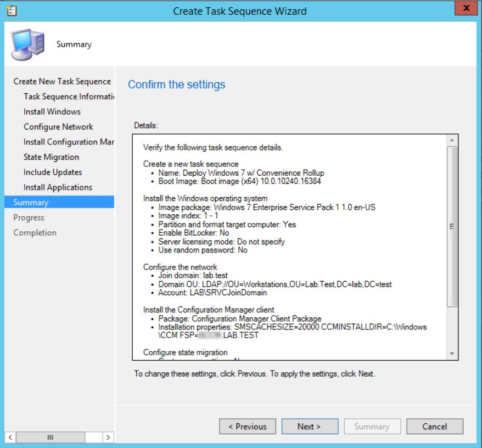This screenshot has width=482, height=448.
Task: Click the 'Confirm the settings' heading
Action: (176, 85)
